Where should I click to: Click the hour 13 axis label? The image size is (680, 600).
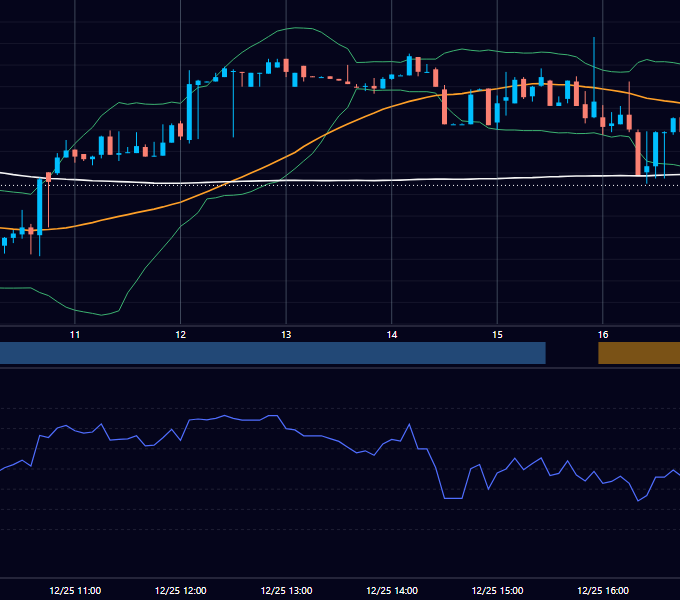tap(286, 335)
